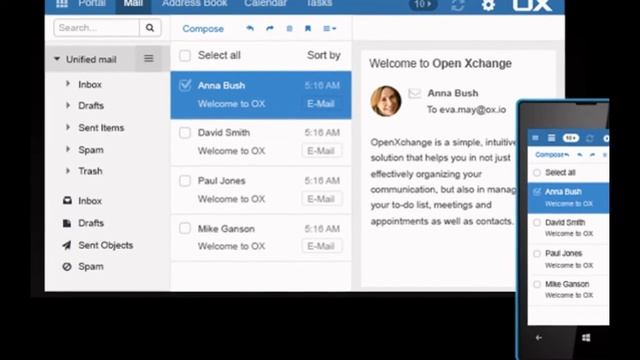
Task: Click the Search input field
Action: 97,28
